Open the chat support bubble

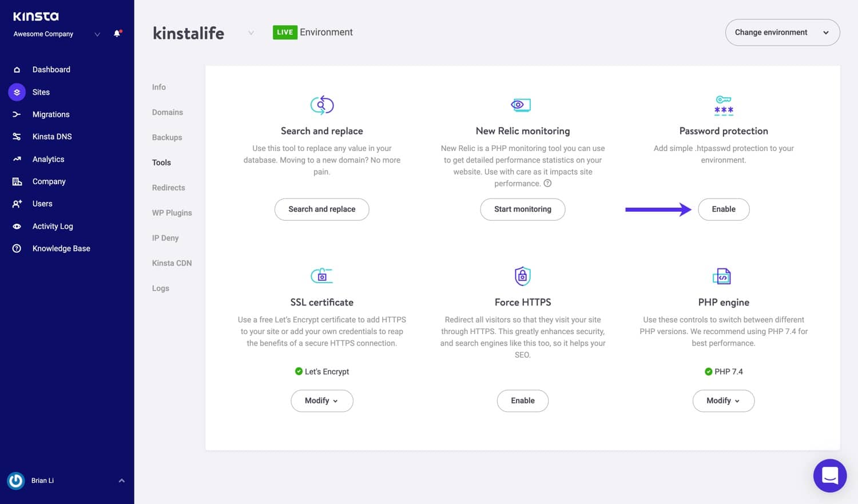[829, 475]
